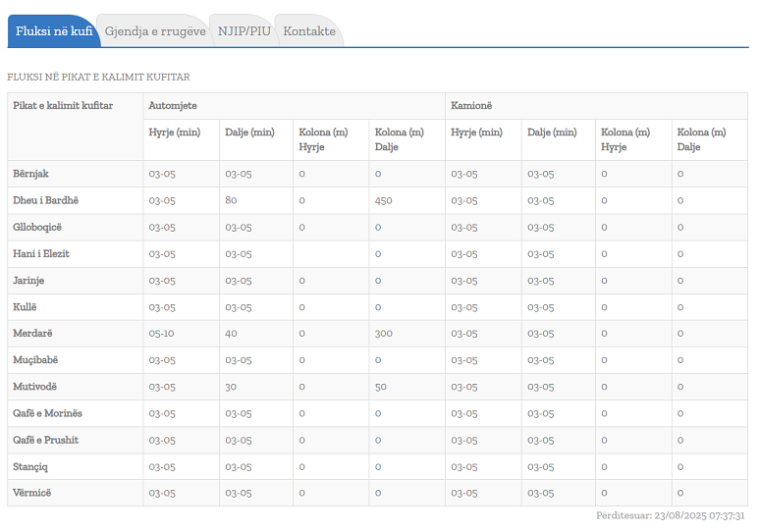
Task: Click the Kamionë column group header
Action: (x=471, y=105)
